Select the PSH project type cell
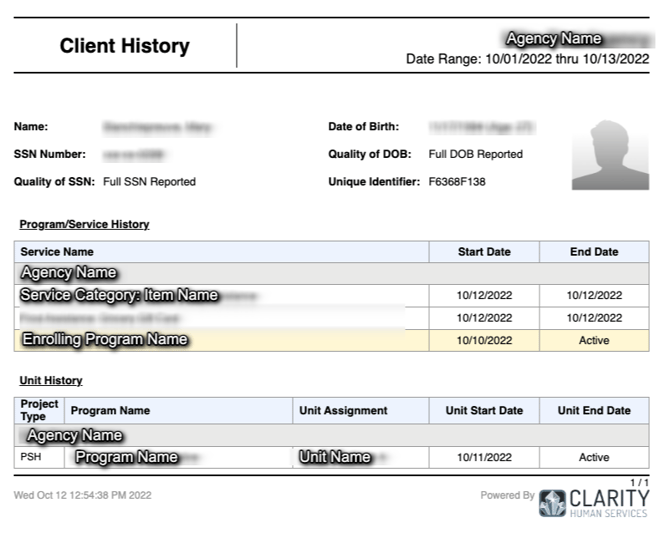Screen dimensions: 670x538 tap(31, 457)
